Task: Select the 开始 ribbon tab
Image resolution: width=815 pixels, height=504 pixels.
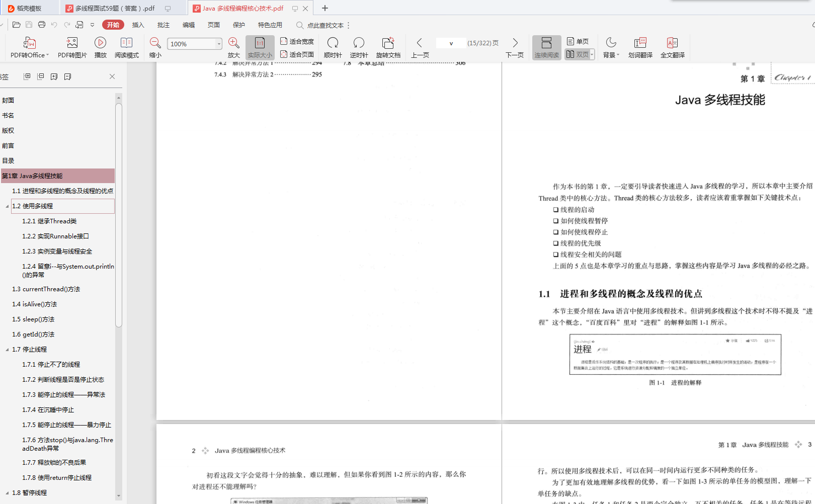Action: pos(113,25)
